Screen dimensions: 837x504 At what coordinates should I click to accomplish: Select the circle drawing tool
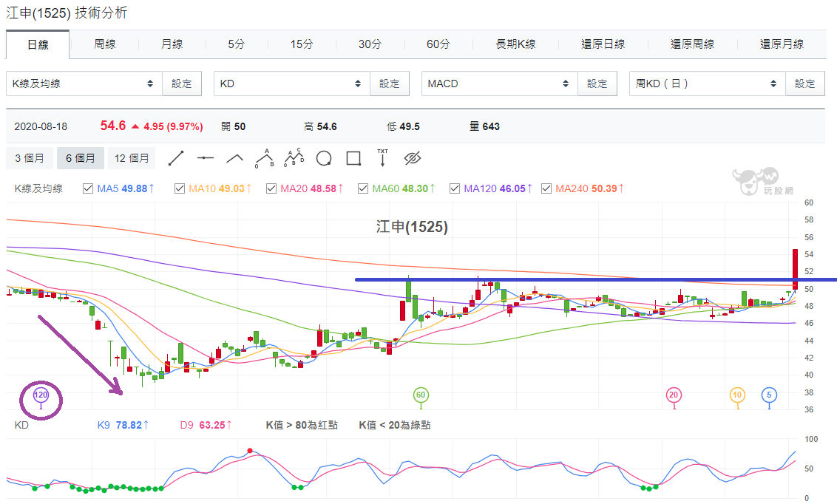pos(324,158)
